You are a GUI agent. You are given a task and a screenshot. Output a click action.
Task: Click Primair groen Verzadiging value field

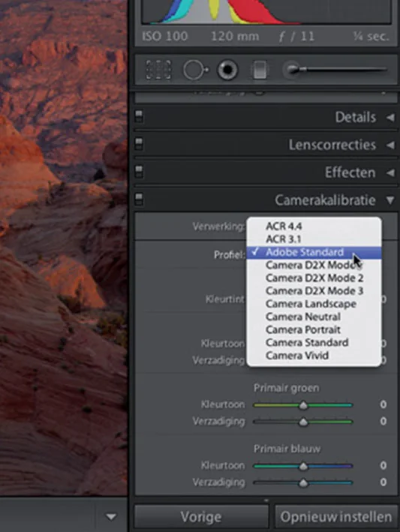(x=383, y=421)
